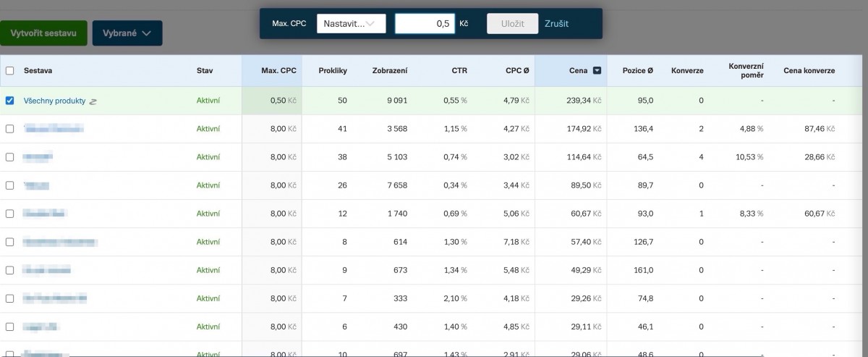Click the icon next to Všechny produkty
This screenshot has width=868, height=357.
point(93,101)
